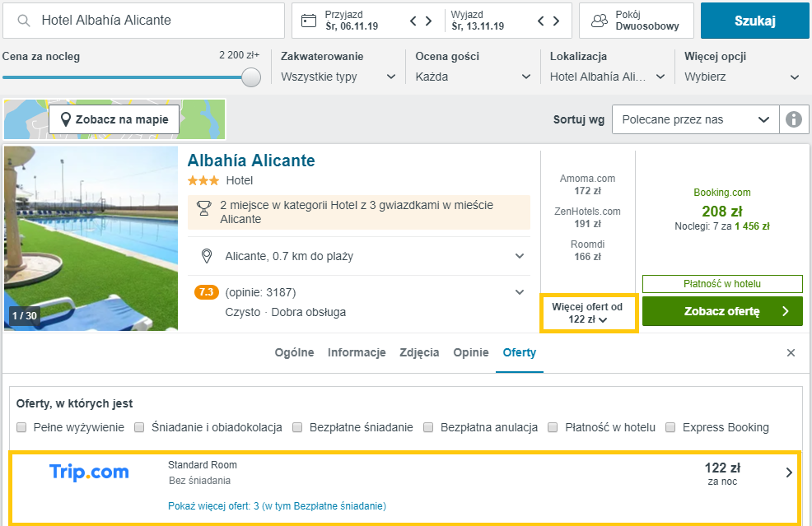812x526 pixels.
Task: Go to the previous arrival date
Action: (413, 21)
